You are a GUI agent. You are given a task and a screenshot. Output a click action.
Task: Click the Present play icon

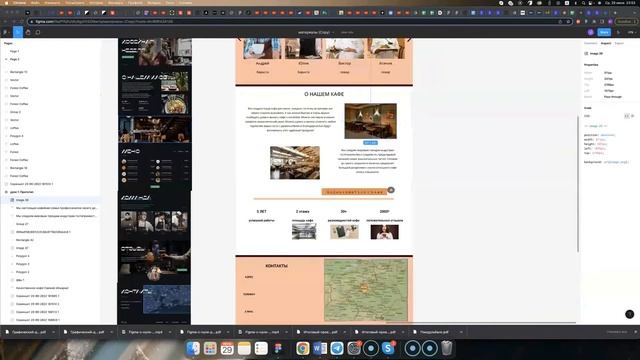pyautogui.click(x=618, y=32)
